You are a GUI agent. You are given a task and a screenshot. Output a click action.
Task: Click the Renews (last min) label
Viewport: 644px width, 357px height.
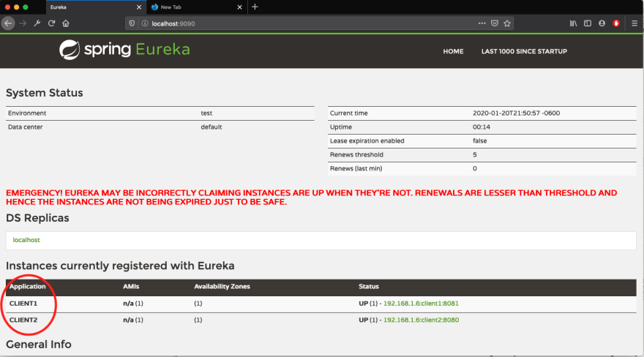[x=356, y=169]
